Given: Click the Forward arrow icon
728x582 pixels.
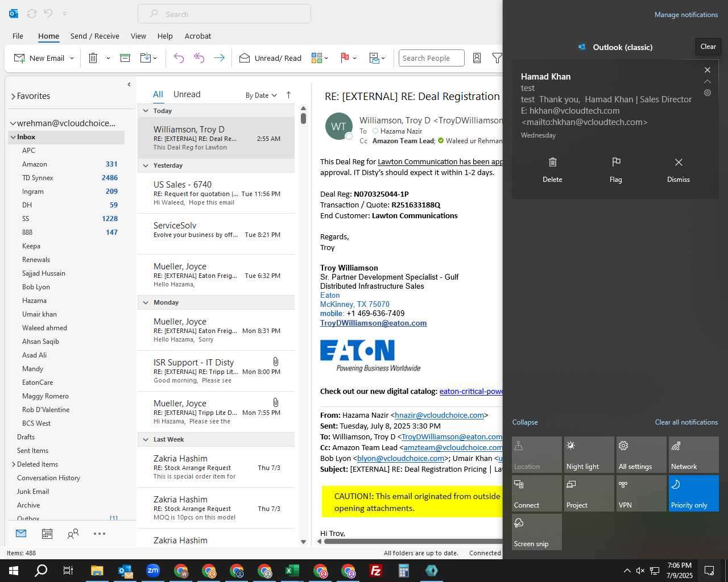Looking at the screenshot, I should [x=219, y=58].
